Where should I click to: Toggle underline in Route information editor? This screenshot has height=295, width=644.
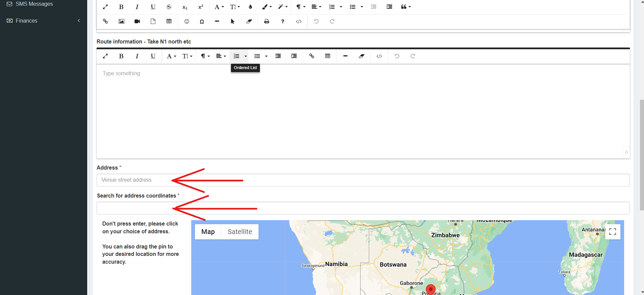point(153,56)
